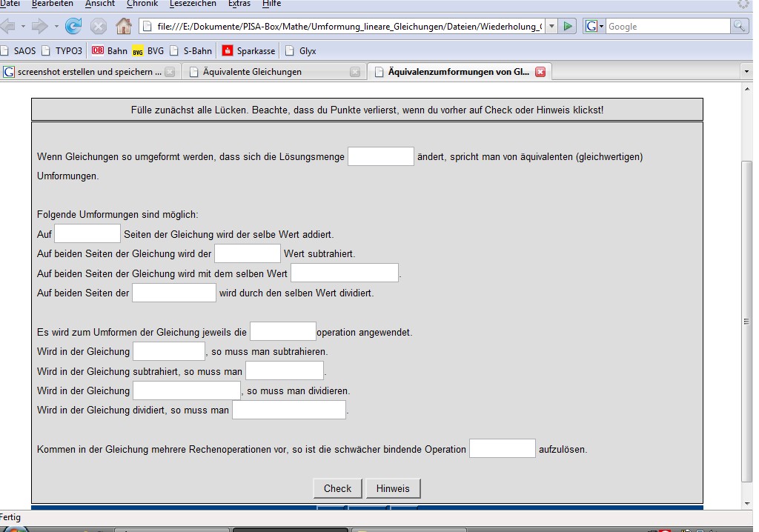Click the Stop loading icon
759x532 pixels.
point(99,27)
